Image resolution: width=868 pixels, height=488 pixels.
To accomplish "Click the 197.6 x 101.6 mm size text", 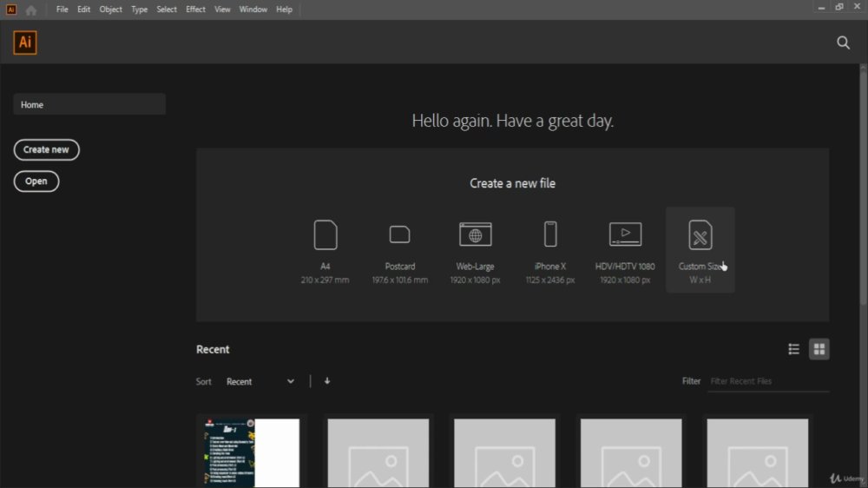I will click(399, 280).
